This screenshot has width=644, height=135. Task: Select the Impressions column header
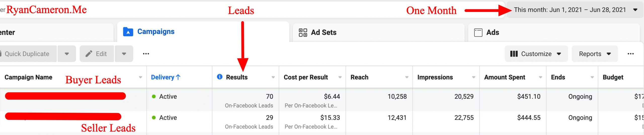point(435,77)
